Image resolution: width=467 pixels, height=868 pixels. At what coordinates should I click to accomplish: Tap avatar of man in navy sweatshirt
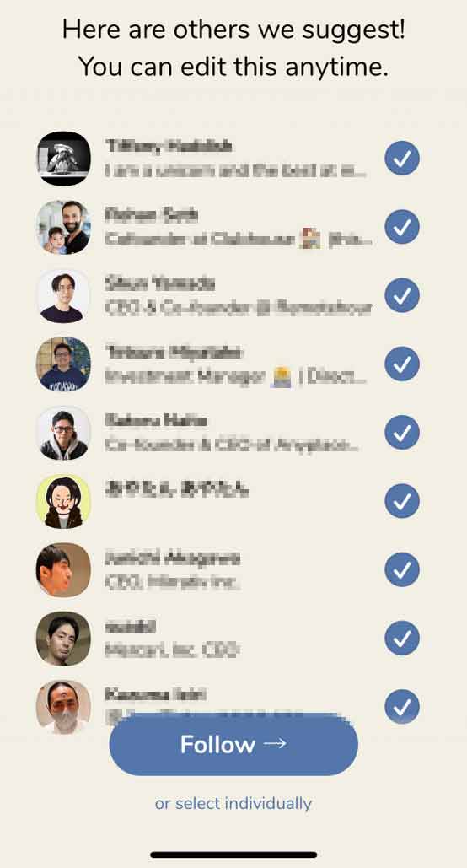click(x=63, y=364)
